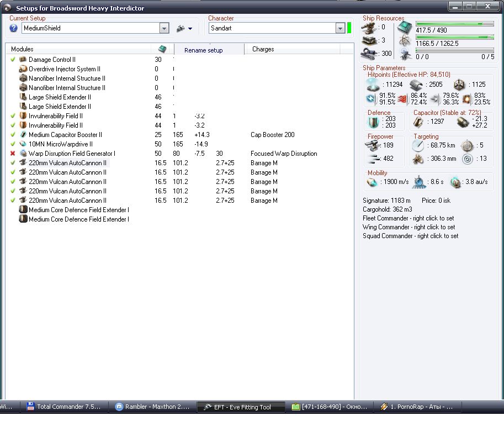
Task: Click the thermal resistance icon showing 86.4%
Action: coord(403,99)
